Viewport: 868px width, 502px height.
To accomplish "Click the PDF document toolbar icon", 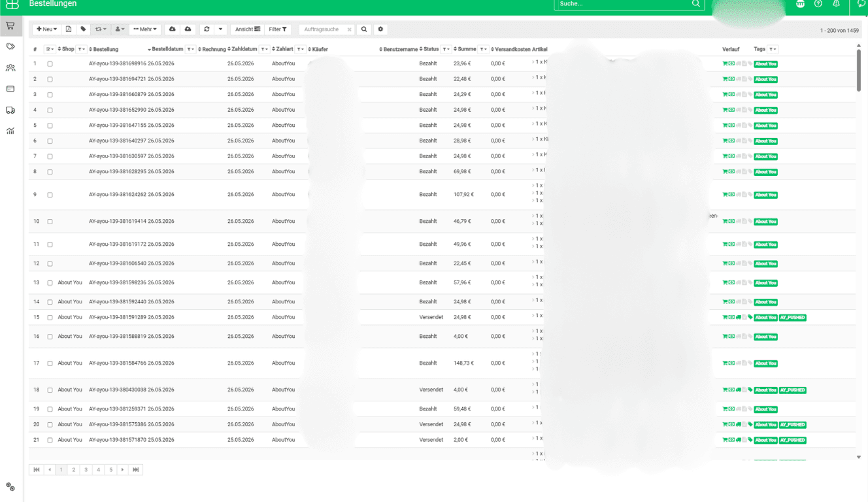I will point(69,29).
